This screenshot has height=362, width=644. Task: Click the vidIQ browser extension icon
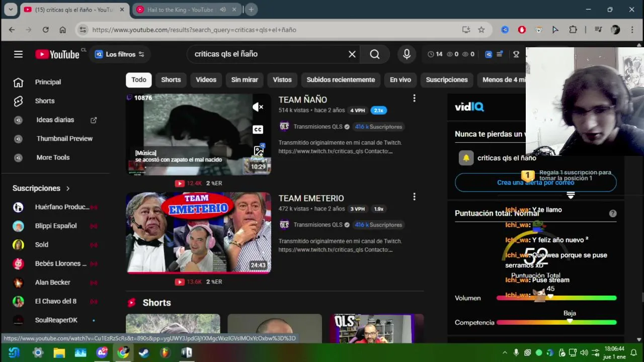pyautogui.click(x=505, y=30)
